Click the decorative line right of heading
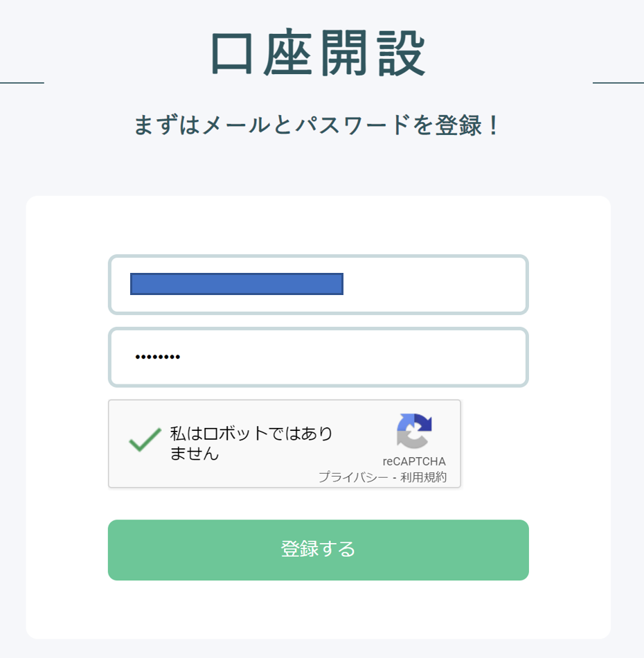The height and width of the screenshot is (658, 644). (x=618, y=82)
